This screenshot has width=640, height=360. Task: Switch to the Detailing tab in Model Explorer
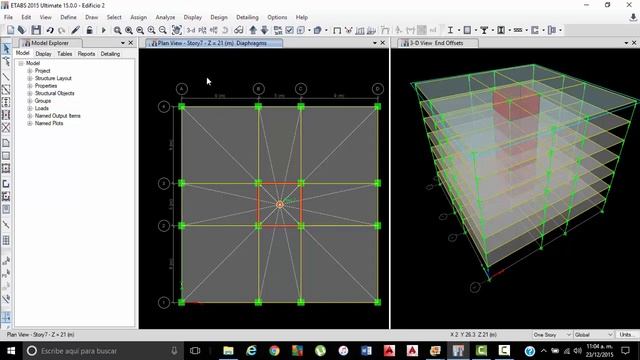[x=110, y=54]
